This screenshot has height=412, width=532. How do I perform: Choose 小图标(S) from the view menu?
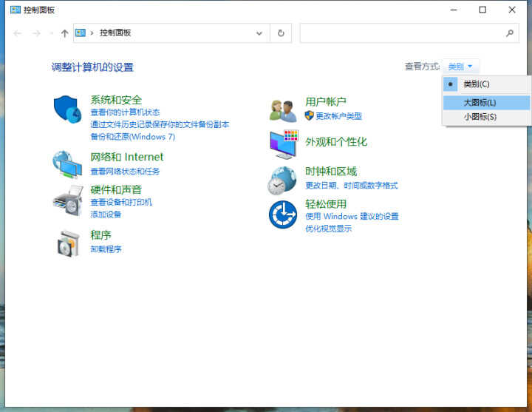[480, 117]
